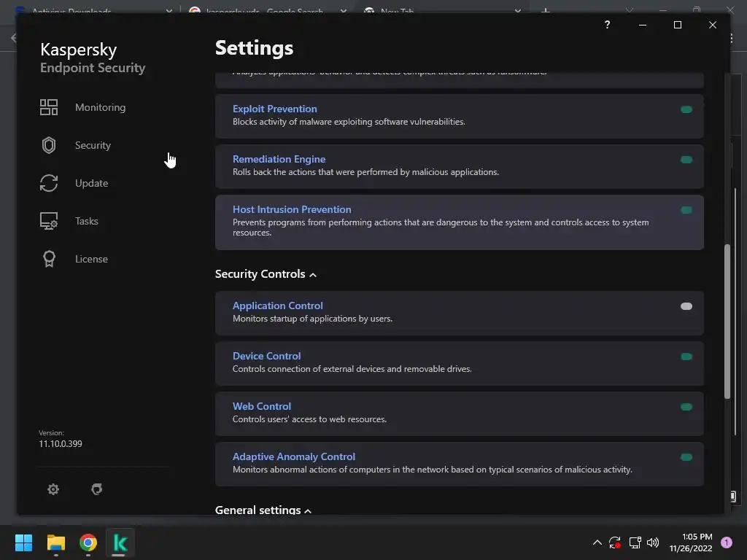Screen dimensions: 747x560
Task: Enable the Application Control toggle
Action: click(686, 306)
